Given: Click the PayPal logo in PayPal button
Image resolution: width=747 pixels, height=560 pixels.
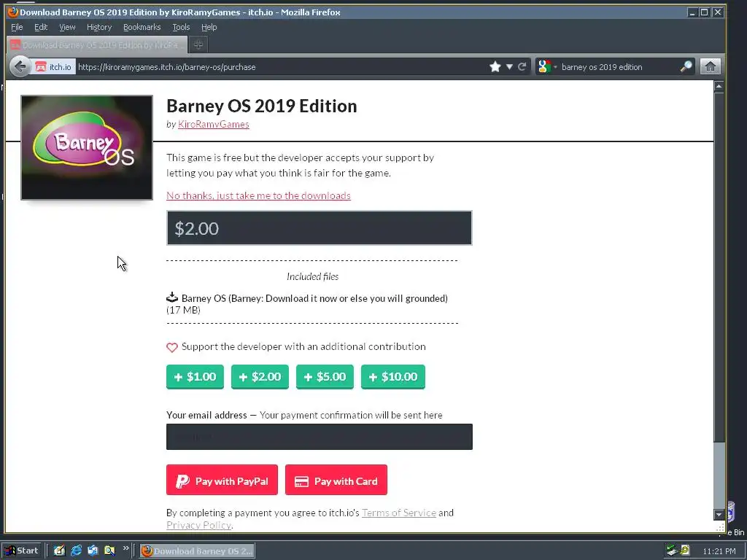Looking at the screenshot, I should [182, 481].
